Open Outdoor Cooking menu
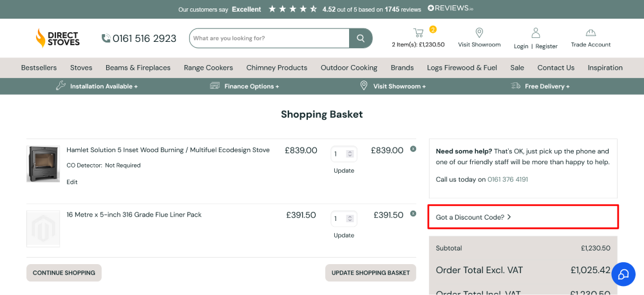 (349, 68)
